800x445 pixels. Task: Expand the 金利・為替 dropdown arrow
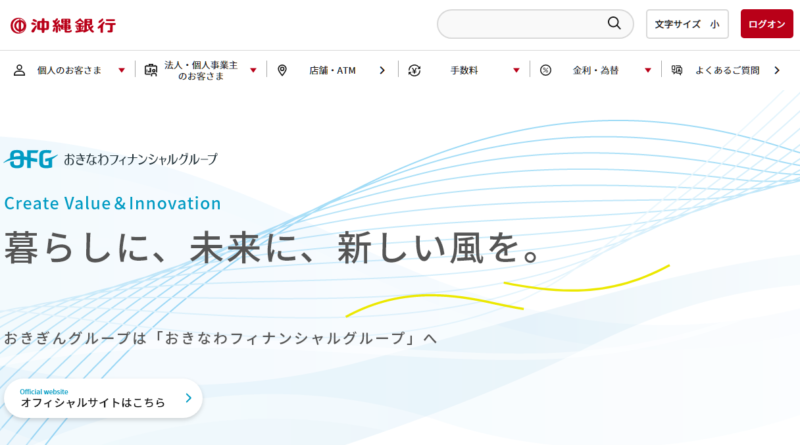(648, 70)
